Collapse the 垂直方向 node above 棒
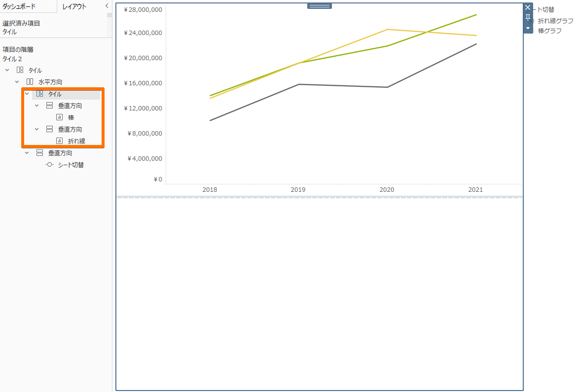The height and width of the screenshot is (392, 579). tap(37, 106)
